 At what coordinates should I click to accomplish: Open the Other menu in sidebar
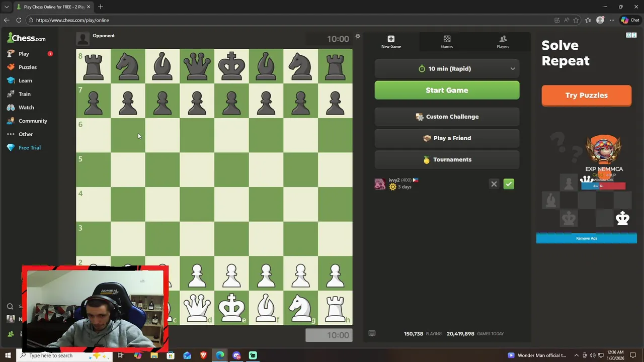tap(20, 134)
